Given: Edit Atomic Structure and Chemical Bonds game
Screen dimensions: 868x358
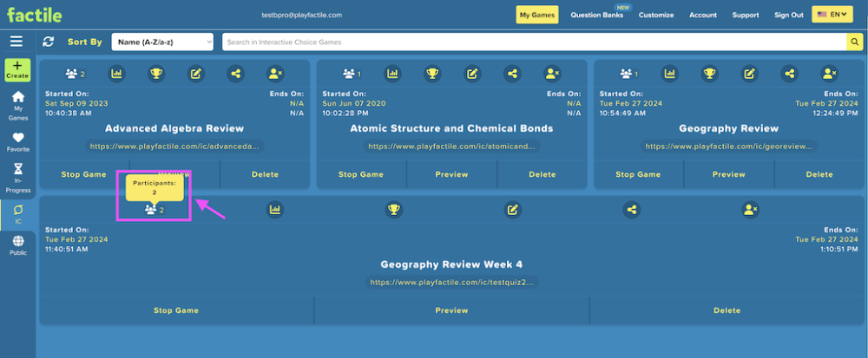Looking at the screenshot, I should [472, 73].
